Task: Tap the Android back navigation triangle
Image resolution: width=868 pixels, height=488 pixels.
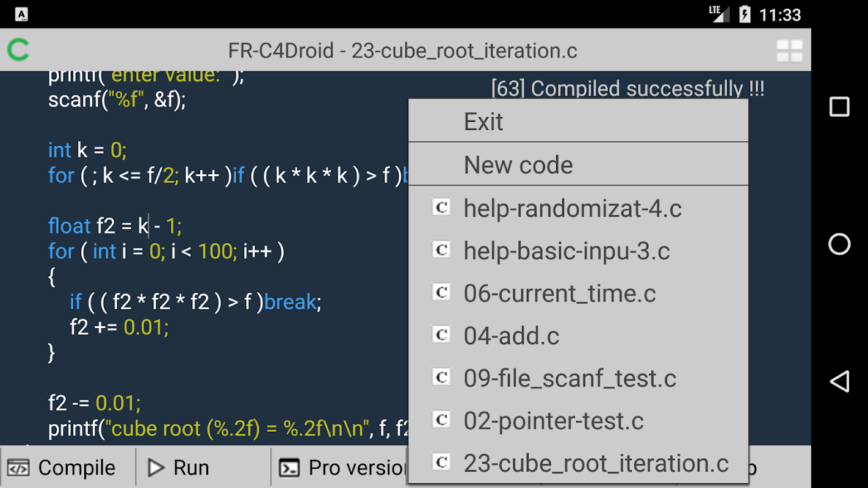Action: 839,381
